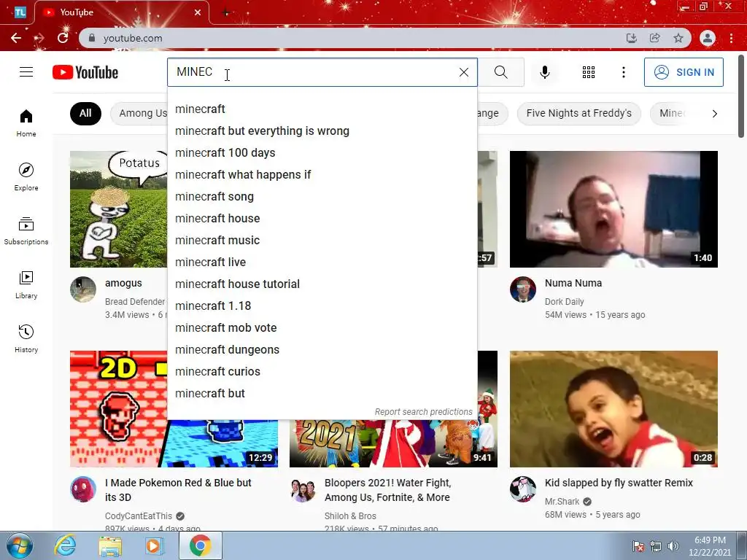The image size is (747, 560).
Task: Go to Home in the sidebar
Action: click(x=26, y=122)
